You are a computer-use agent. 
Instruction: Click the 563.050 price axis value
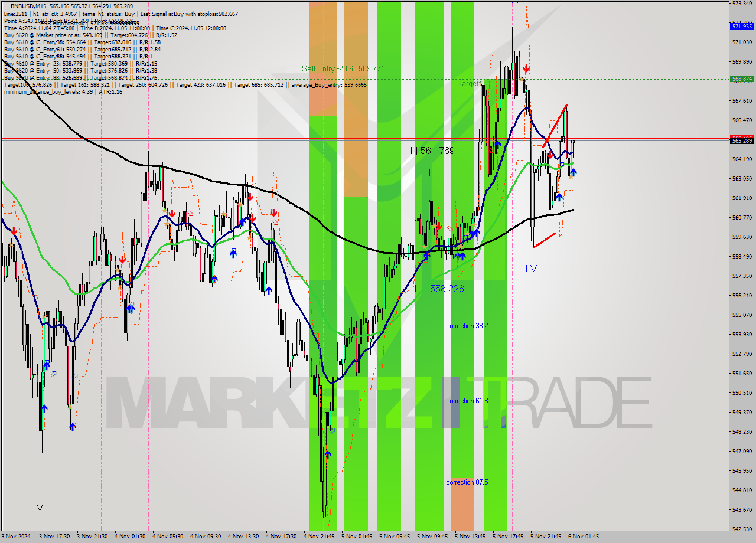(x=742, y=178)
